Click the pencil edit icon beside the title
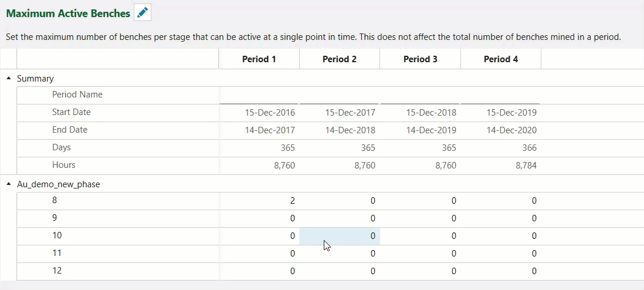644x290 pixels. point(143,12)
